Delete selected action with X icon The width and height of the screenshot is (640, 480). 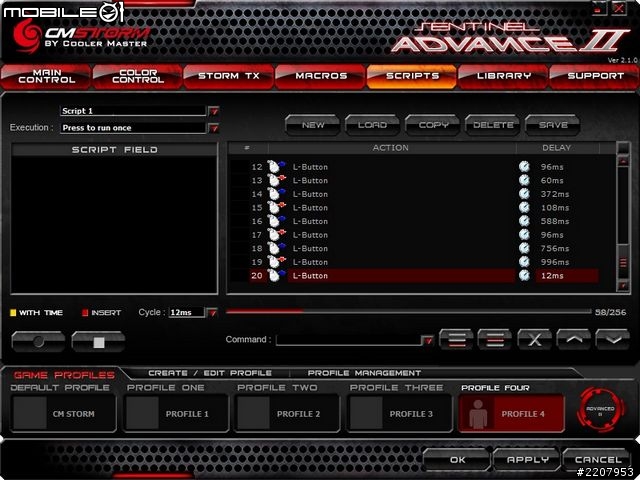click(x=534, y=340)
